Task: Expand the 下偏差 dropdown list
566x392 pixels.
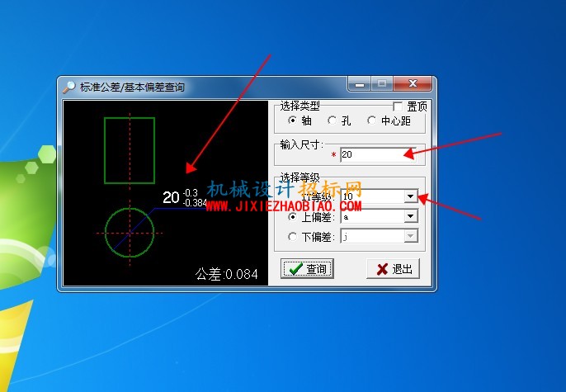Action: [x=410, y=236]
